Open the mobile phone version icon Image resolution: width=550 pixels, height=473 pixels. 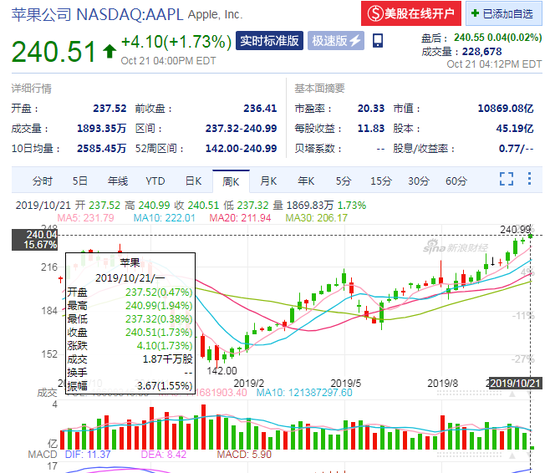[x=377, y=41]
